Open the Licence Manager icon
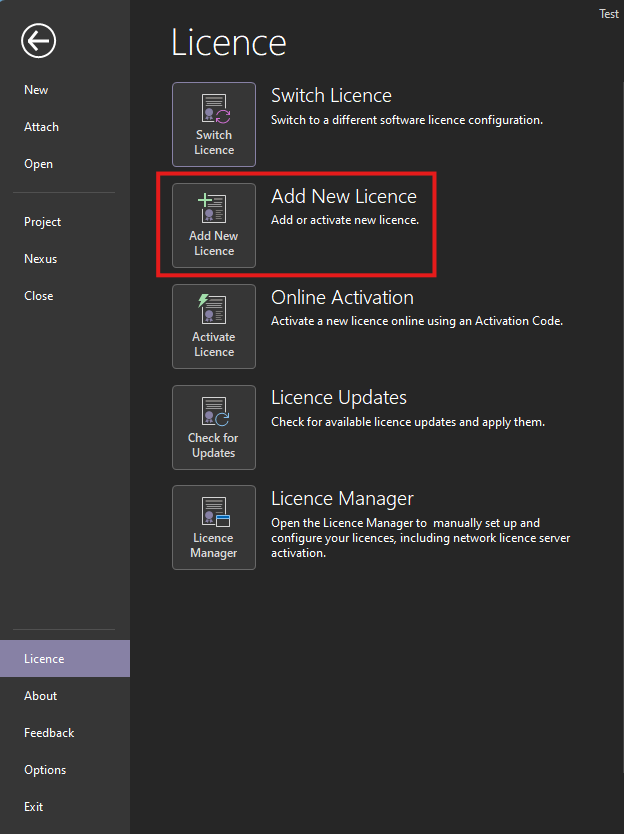Viewport: 624px width, 834px height. click(213, 527)
